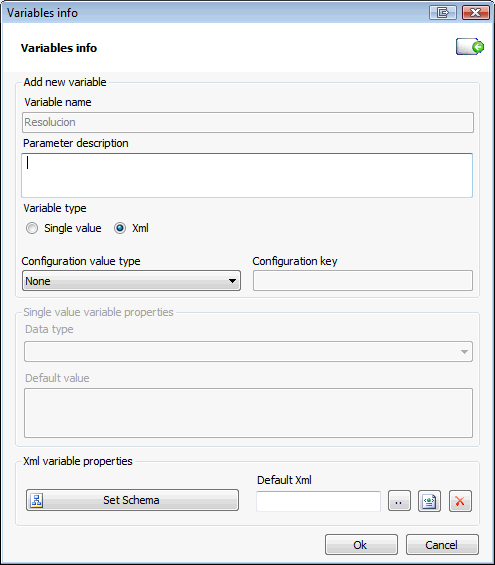Select the Xml variable type radio button

(120, 228)
